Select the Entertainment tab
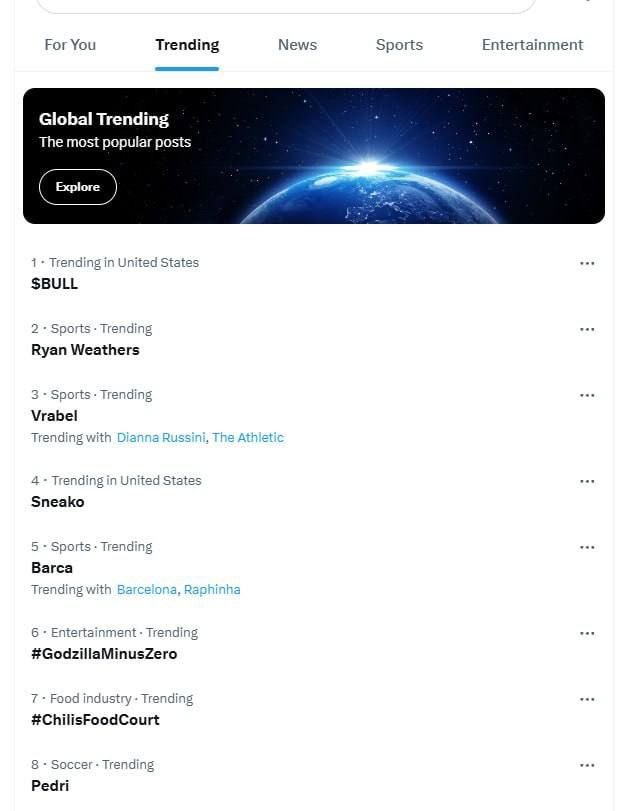This screenshot has height=811, width=629. [x=532, y=45]
